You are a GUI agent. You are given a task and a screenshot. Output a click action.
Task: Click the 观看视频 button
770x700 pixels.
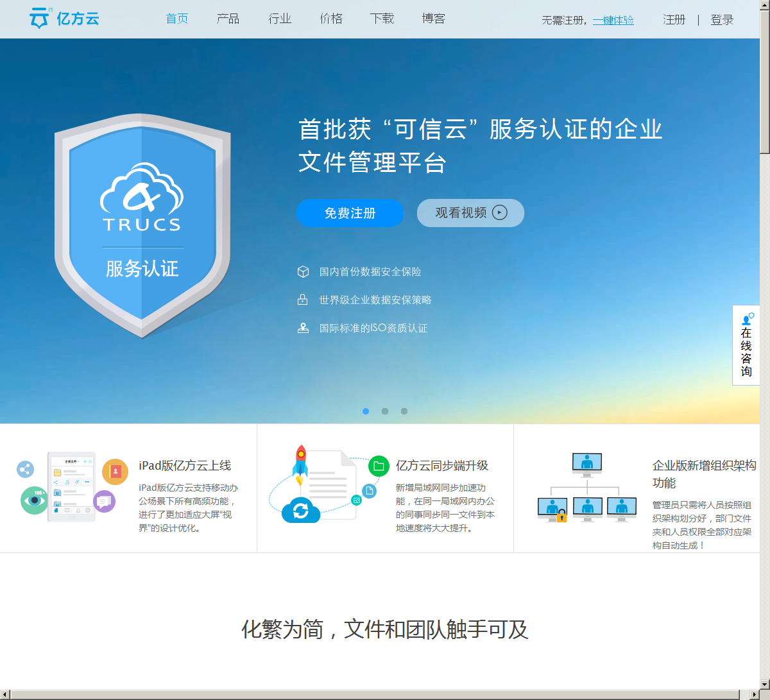pos(470,213)
